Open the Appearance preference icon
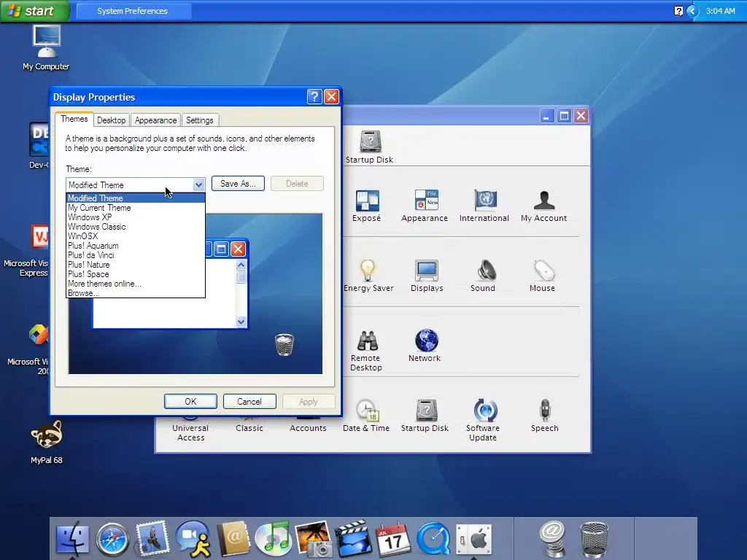747x560 pixels. 425,206
